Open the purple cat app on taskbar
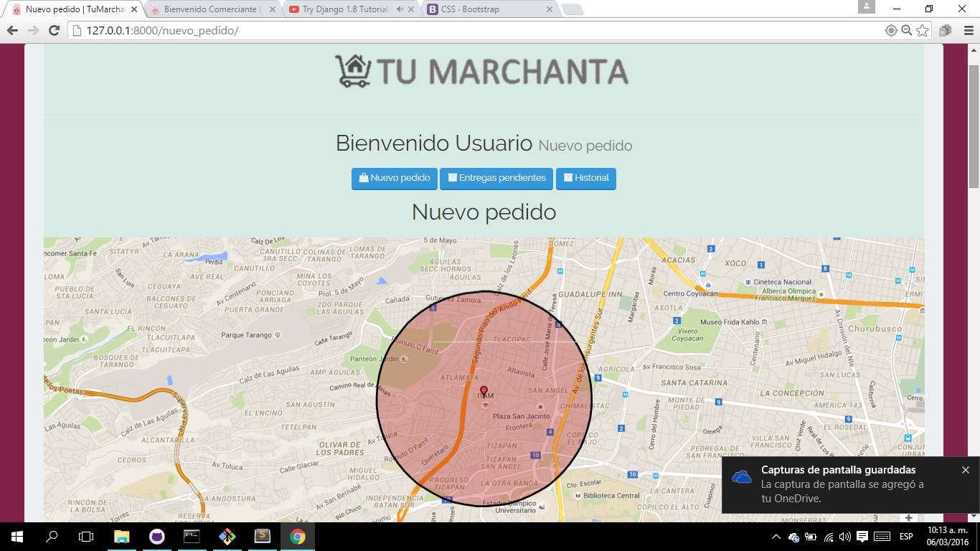Screen dimensions: 980x551 tap(156, 536)
